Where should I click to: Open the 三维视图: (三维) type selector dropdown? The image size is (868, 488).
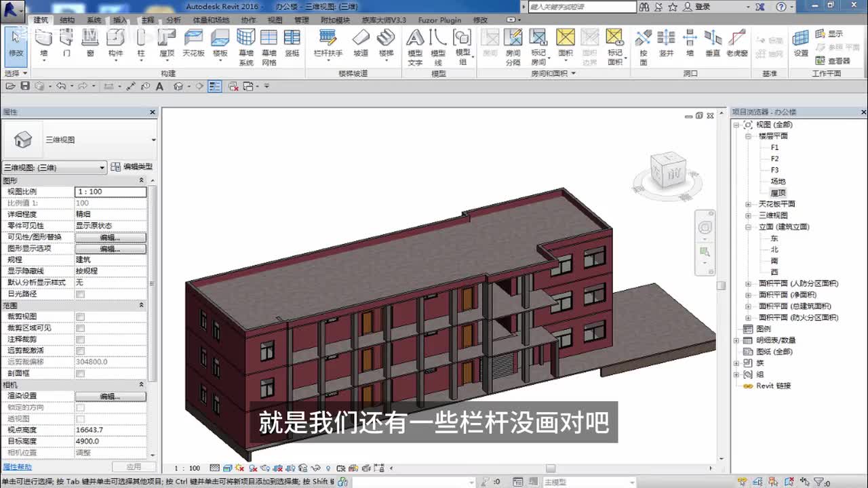[54, 167]
